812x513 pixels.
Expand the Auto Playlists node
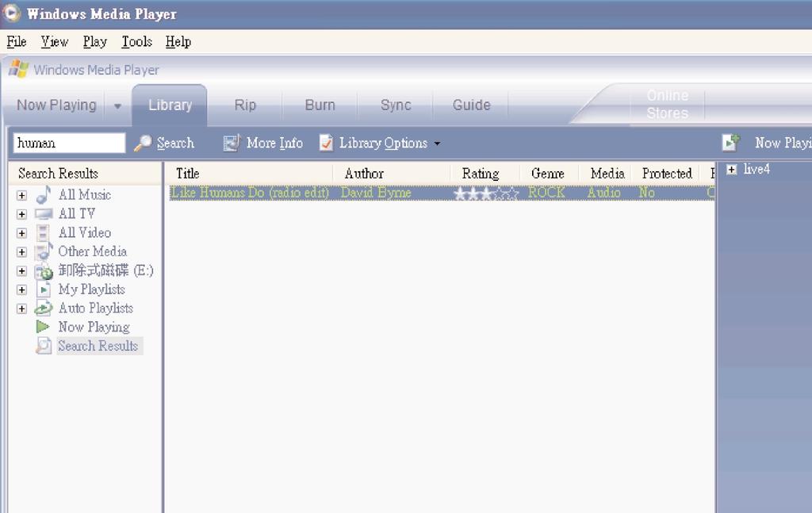[x=21, y=308]
